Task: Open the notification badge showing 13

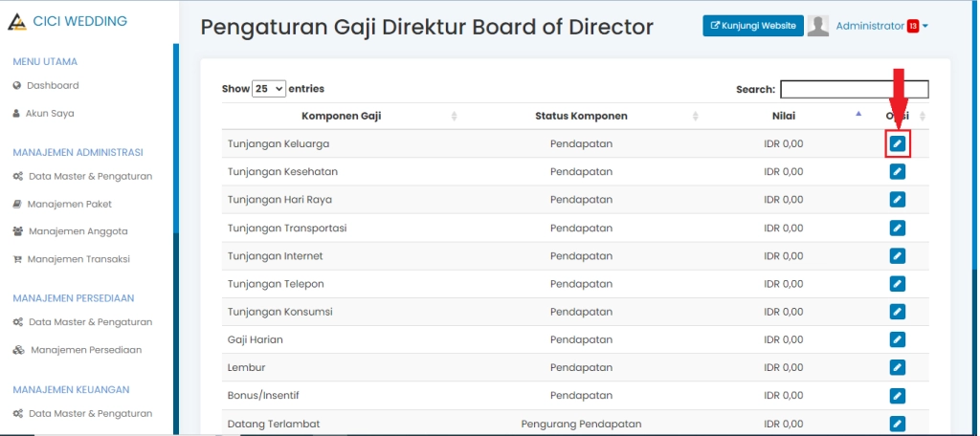Action: (x=912, y=26)
